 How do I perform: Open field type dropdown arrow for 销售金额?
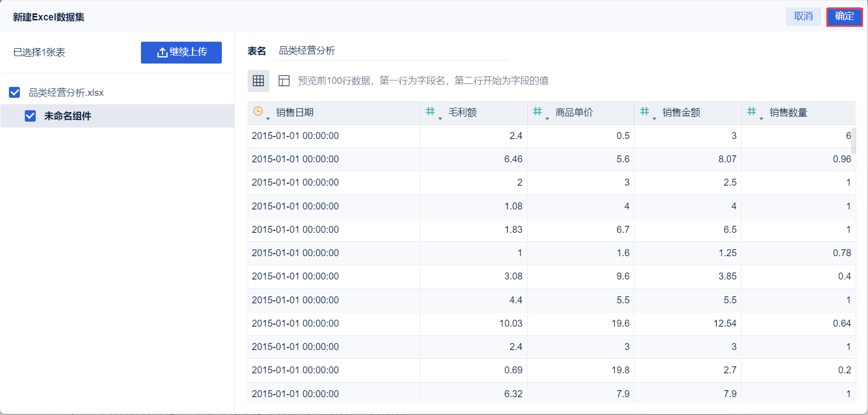(654, 119)
